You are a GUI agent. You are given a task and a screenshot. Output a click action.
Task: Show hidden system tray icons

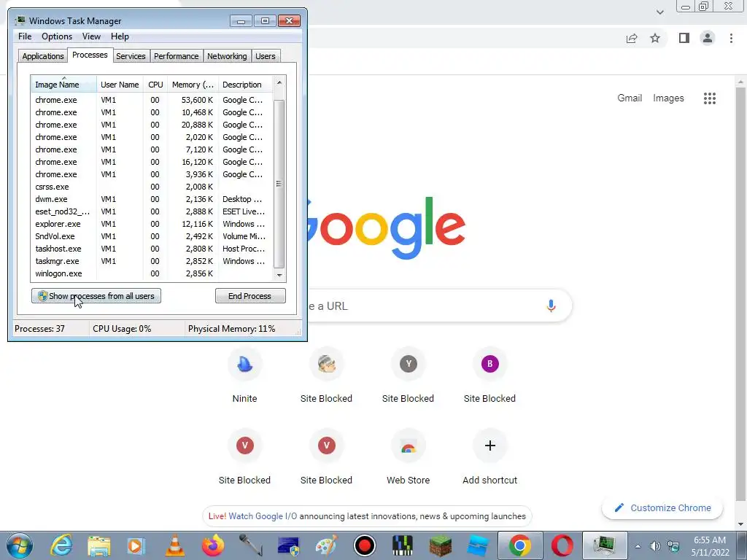point(638,546)
